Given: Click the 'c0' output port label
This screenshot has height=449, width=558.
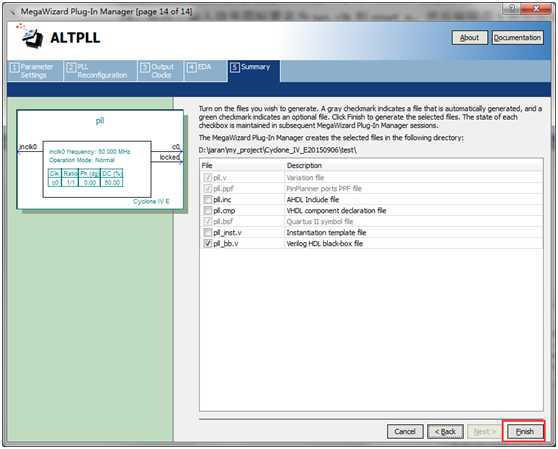Looking at the screenshot, I should click(x=176, y=147).
